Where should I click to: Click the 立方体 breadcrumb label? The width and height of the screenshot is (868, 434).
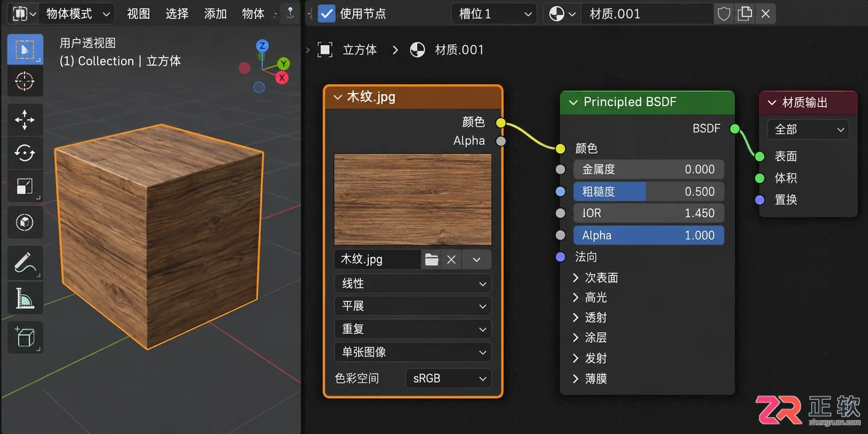[x=360, y=49]
